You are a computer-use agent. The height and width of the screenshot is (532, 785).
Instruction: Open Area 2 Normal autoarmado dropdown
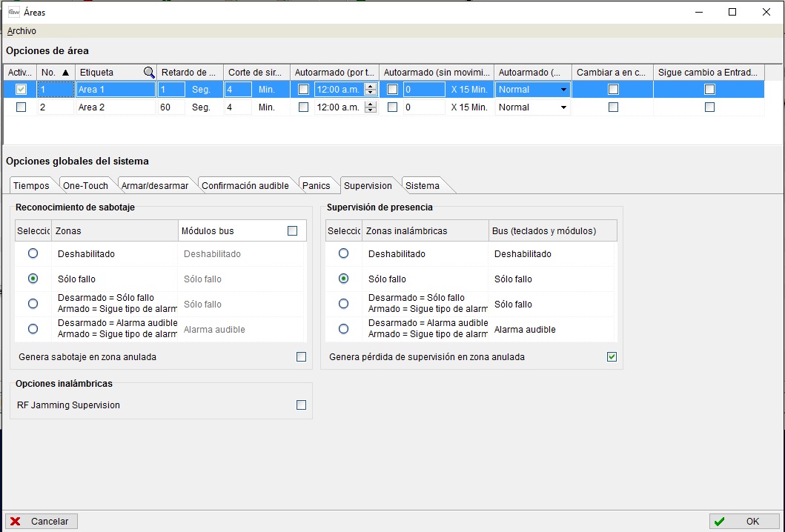(x=563, y=107)
